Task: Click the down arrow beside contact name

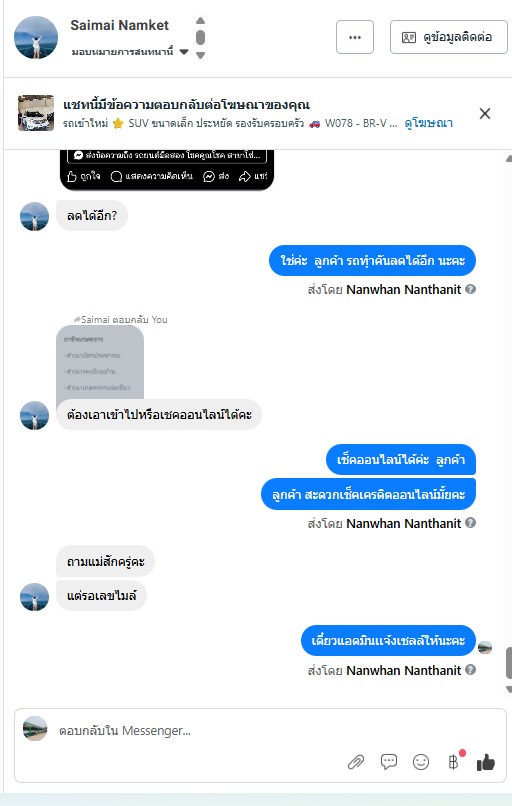Action: pos(200,55)
